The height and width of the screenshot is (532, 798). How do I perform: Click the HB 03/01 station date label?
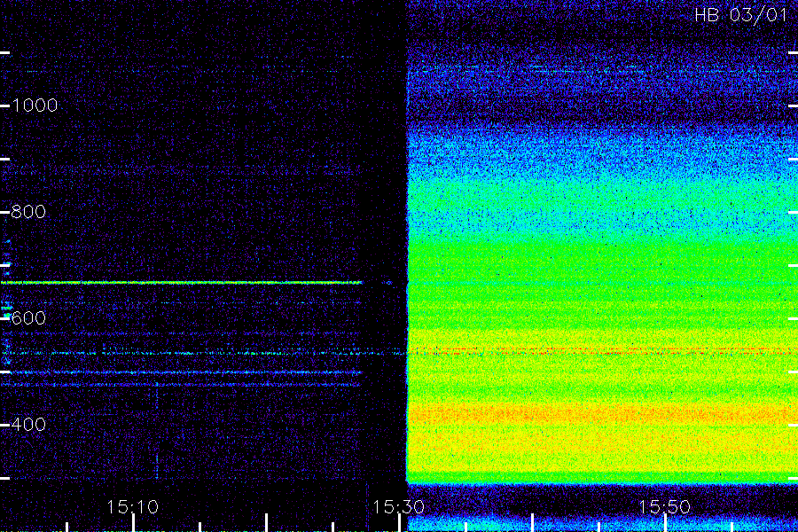[741, 15]
